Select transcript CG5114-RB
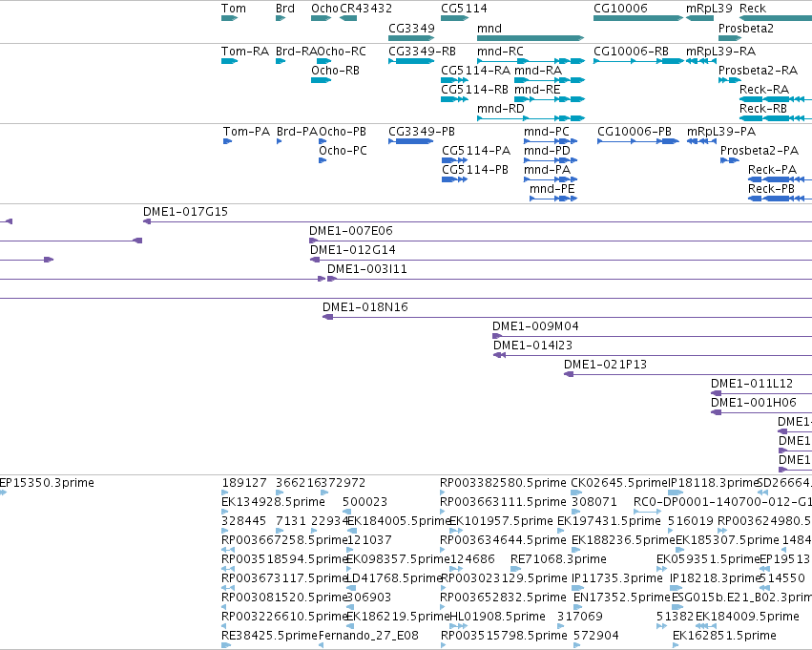Screen dimensions: 812x650 click(x=454, y=99)
